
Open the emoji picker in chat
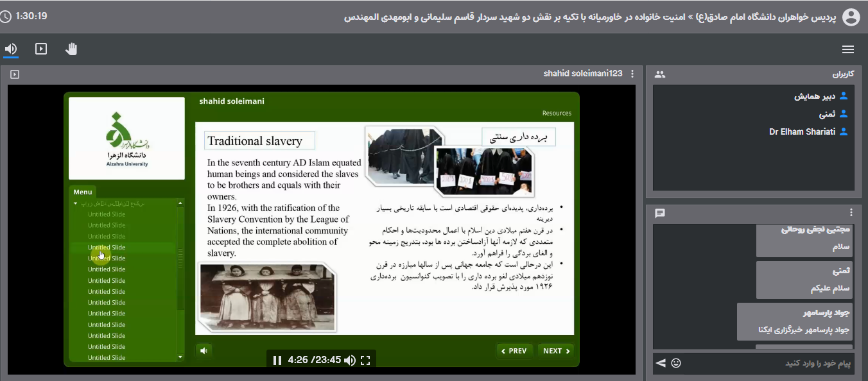[x=676, y=363]
